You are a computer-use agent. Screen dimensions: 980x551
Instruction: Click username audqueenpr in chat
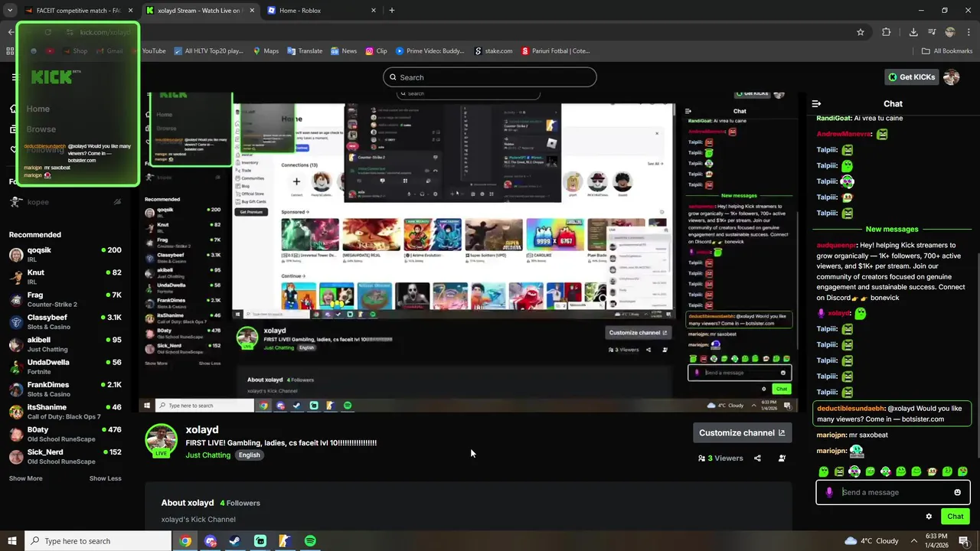[837, 245]
